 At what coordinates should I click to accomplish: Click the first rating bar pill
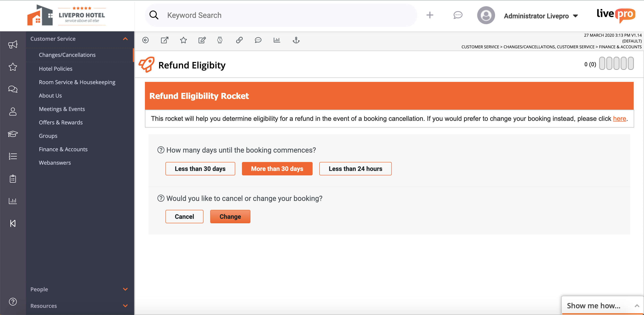tap(602, 63)
